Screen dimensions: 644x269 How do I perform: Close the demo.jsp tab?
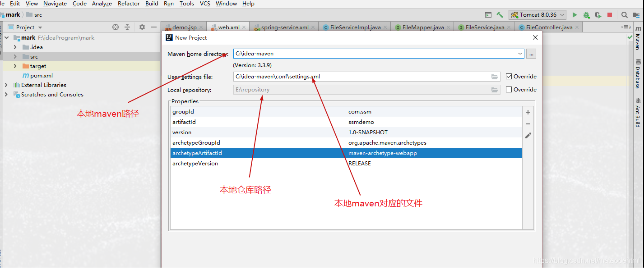coord(201,27)
